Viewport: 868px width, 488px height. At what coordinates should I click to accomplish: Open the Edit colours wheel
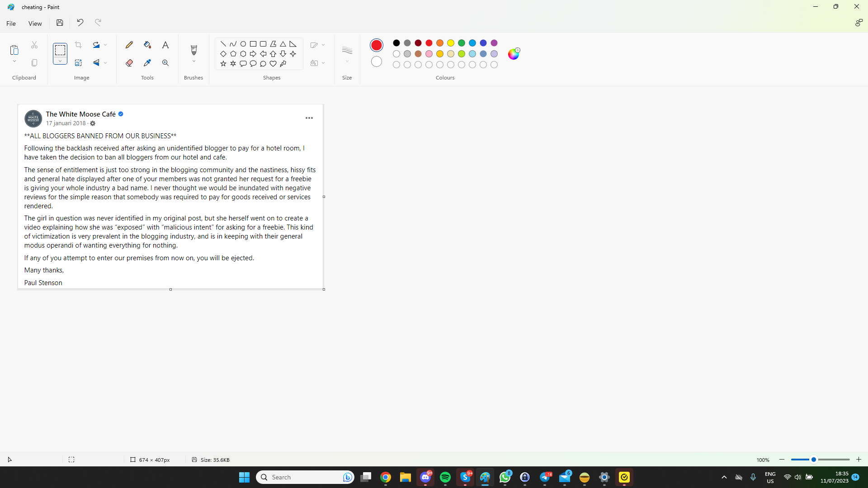[514, 54]
